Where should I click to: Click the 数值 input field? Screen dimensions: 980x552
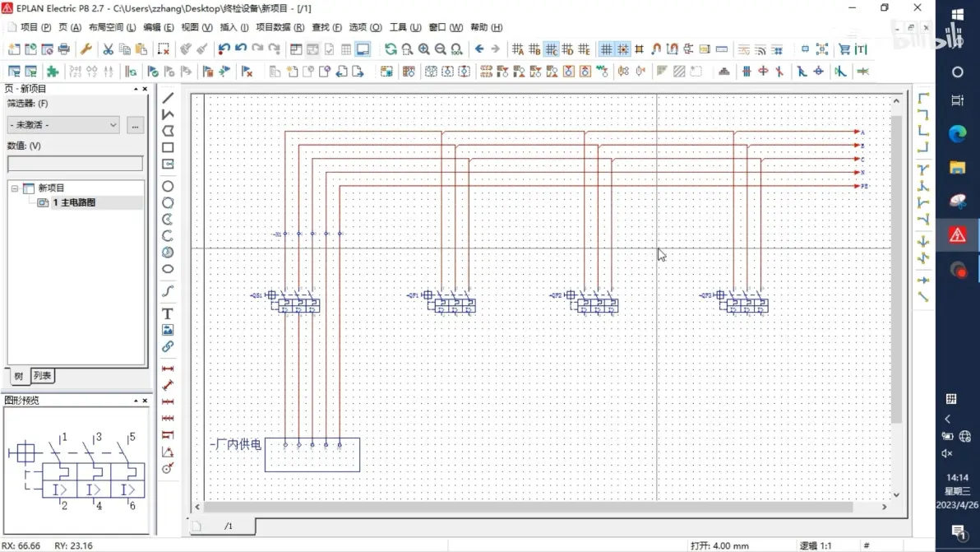[x=75, y=163]
